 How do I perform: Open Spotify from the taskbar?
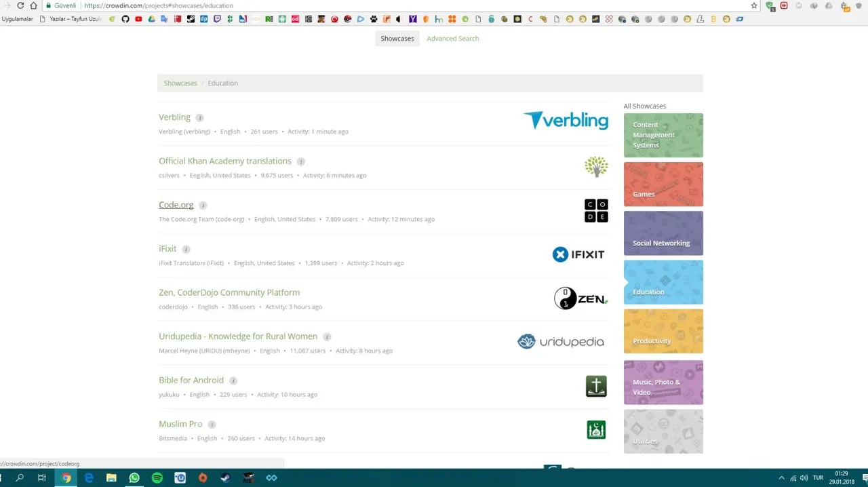tap(157, 478)
